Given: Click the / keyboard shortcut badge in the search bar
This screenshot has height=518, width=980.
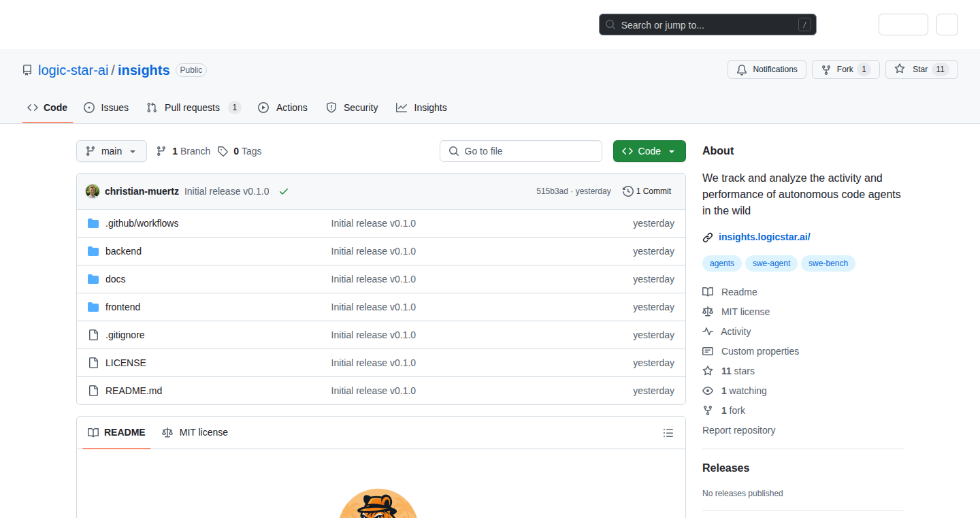Looking at the screenshot, I should [805, 25].
